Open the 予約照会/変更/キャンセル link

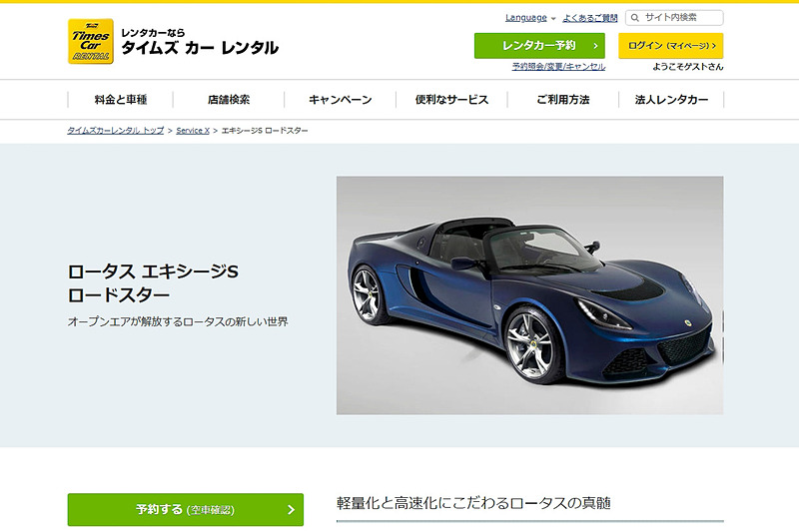(558, 67)
